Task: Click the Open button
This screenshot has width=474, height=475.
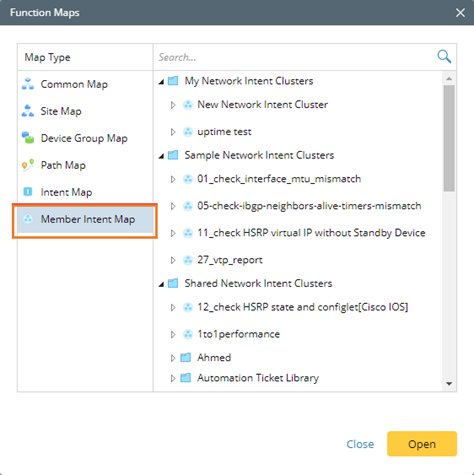Action: pyautogui.click(x=422, y=444)
